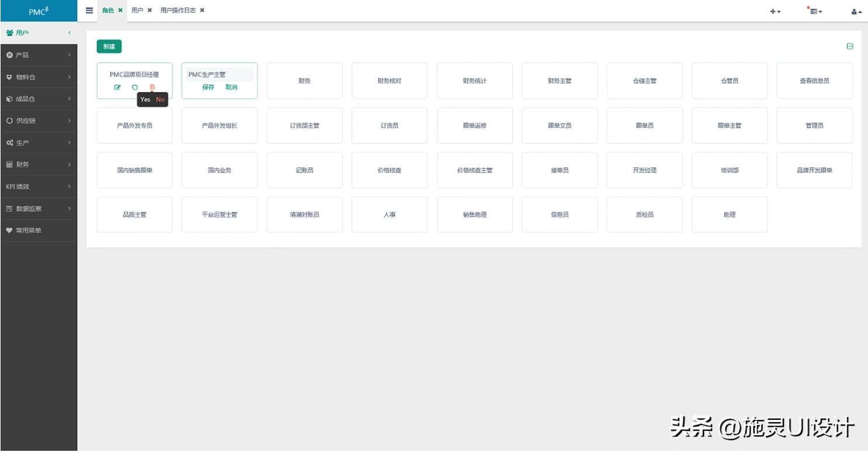Image resolution: width=868 pixels, height=452 pixels.
Task: Click the green collapse icon at panel right
Action: pos(850,46)
